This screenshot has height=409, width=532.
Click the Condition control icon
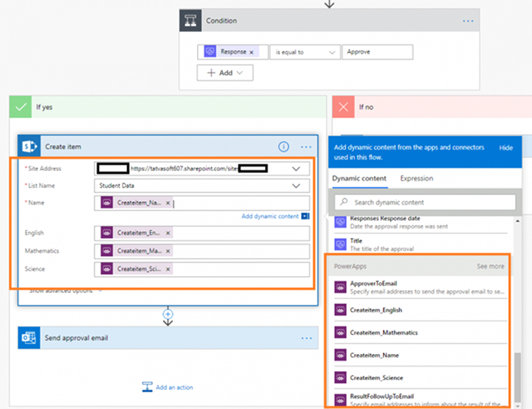point(190,21)
